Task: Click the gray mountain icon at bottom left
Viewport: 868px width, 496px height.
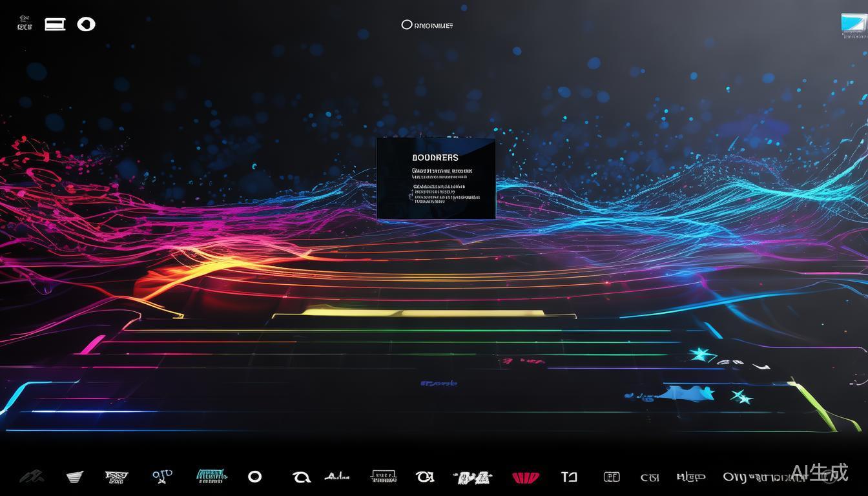Action: (31, 477)
